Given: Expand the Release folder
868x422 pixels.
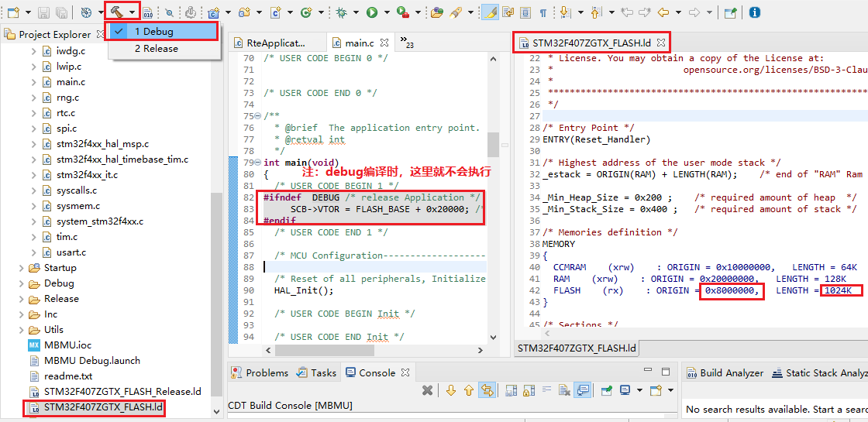Looking at the screenshot, I should 21,299.
